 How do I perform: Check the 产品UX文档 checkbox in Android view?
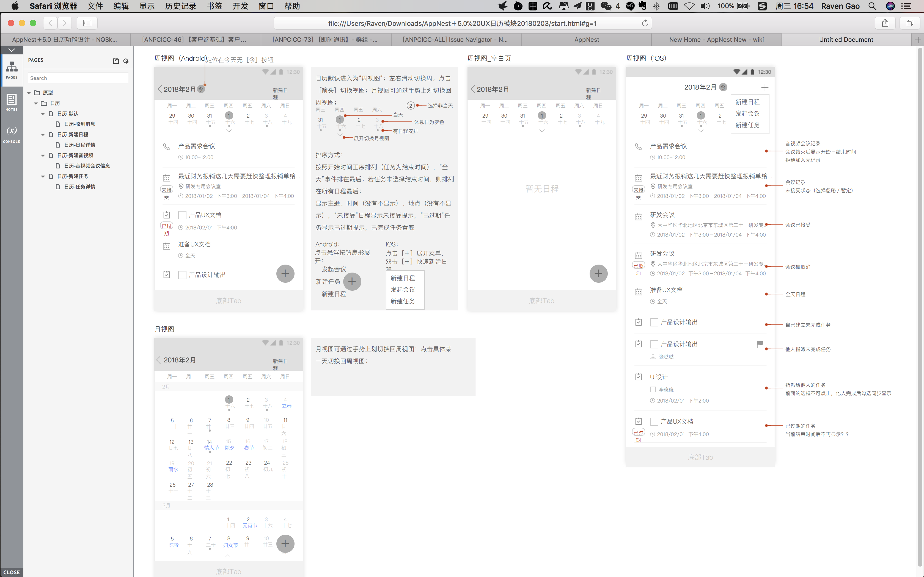183,215
